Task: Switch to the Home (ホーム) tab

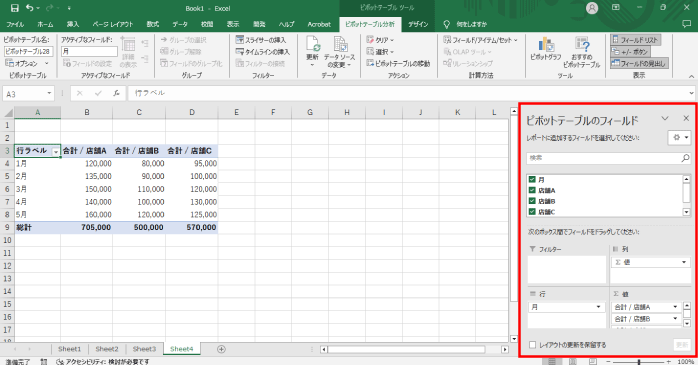Action: [45, 24]
